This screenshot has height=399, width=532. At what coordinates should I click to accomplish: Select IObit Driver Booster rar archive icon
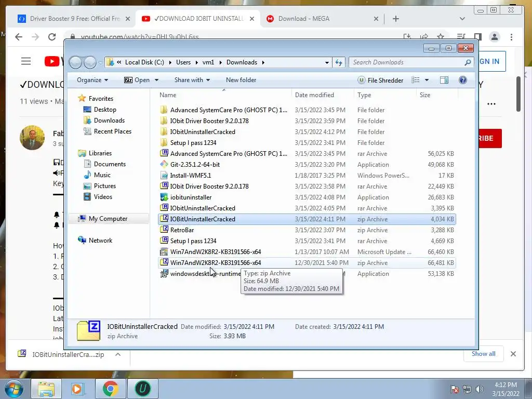click(164, 186)
